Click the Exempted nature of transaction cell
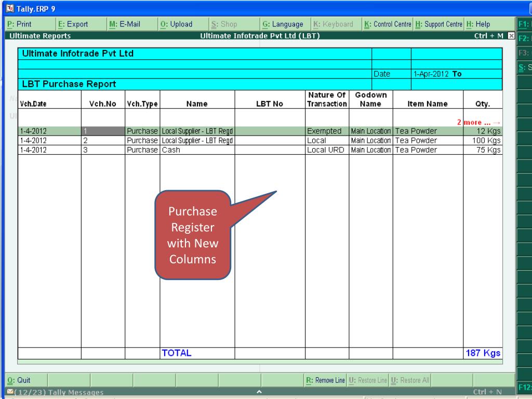The width and height of the screenshot is (532, 399). pos(327,131)
